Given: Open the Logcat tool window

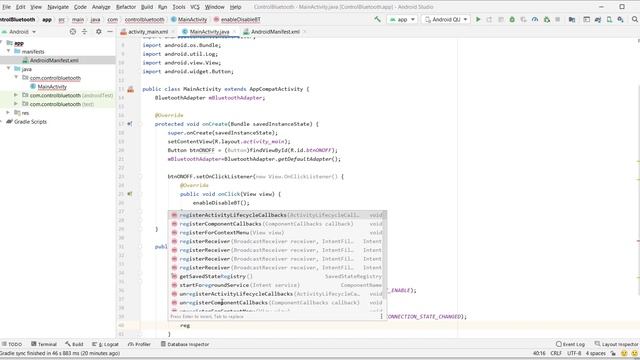Looking at the screenshot, I should [106, 344].
